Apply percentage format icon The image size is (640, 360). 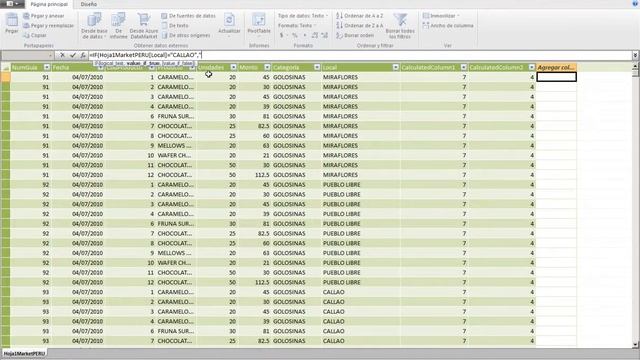click(x=294, y=35)
